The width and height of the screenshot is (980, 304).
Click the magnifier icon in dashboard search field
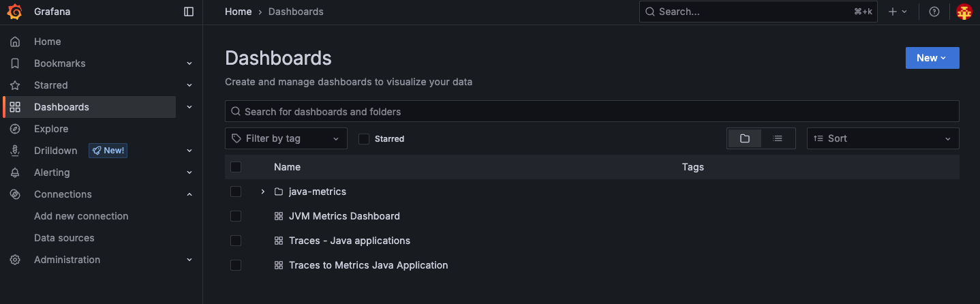click(x=236, y=111)
